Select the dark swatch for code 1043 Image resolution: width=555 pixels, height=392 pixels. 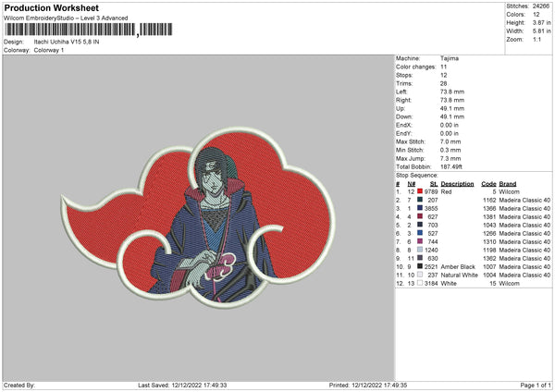pyautogui.click(x=420, y=225)
